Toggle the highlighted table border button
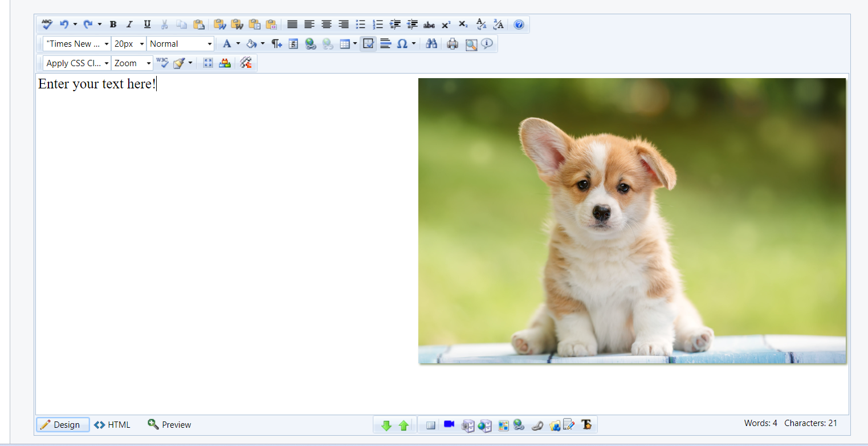The width and height of the screenshot is (868, 446). (x=369, y=44)
